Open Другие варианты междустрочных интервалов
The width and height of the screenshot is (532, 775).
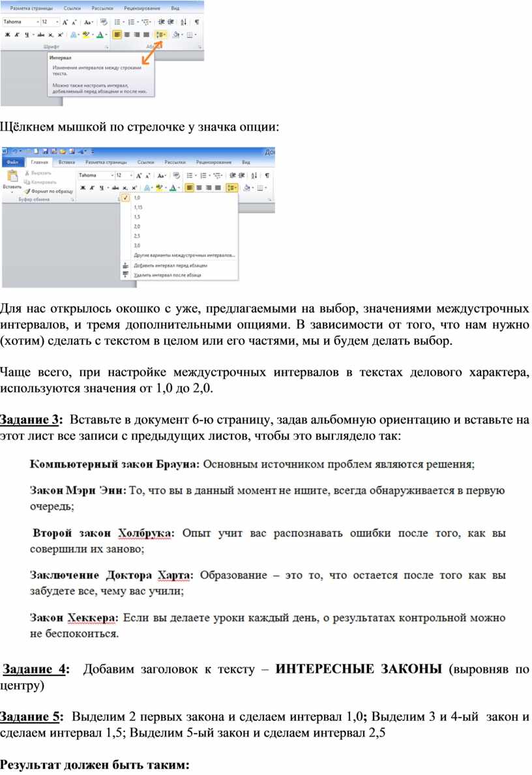[x=184, y=255]
